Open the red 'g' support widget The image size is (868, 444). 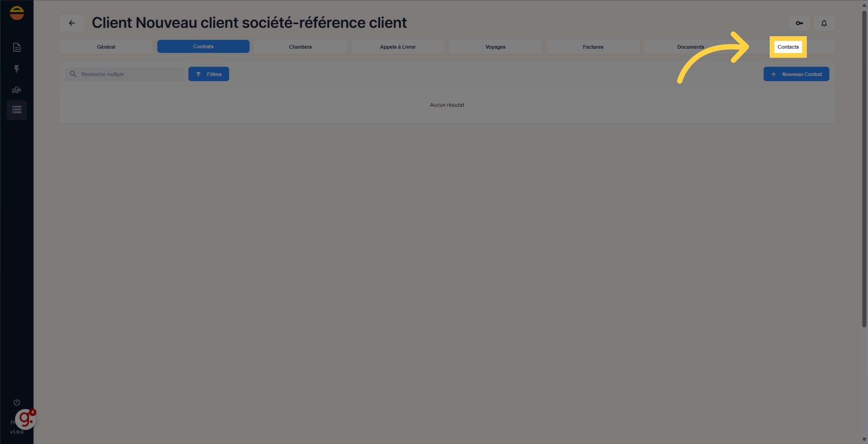pos(26,419)
